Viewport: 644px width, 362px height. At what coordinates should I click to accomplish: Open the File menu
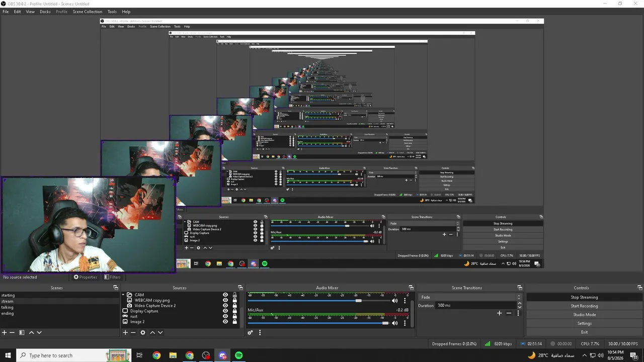point(6,12)
